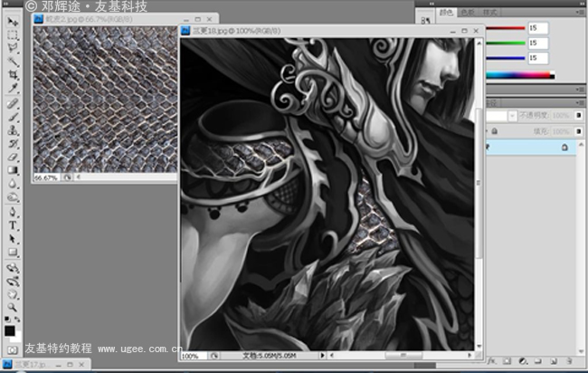Viewport: 588px width, 373px height.
Task: Select the Zoom tool
Action: click(13, 308)
